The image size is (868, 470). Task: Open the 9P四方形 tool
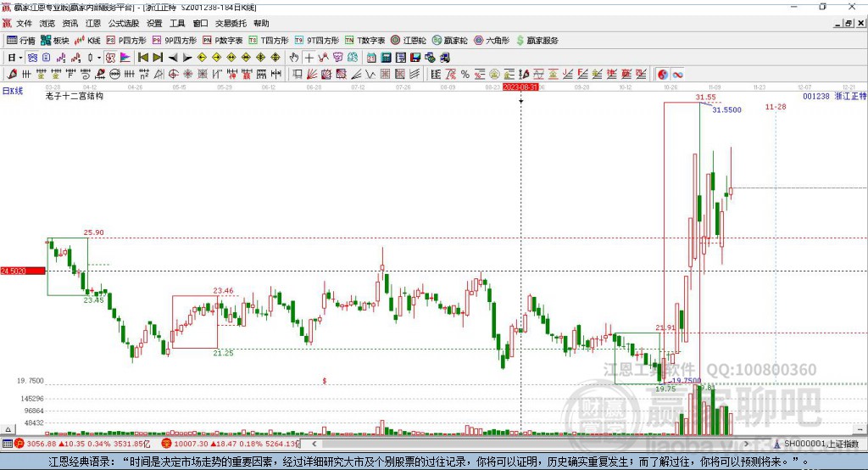175,41
